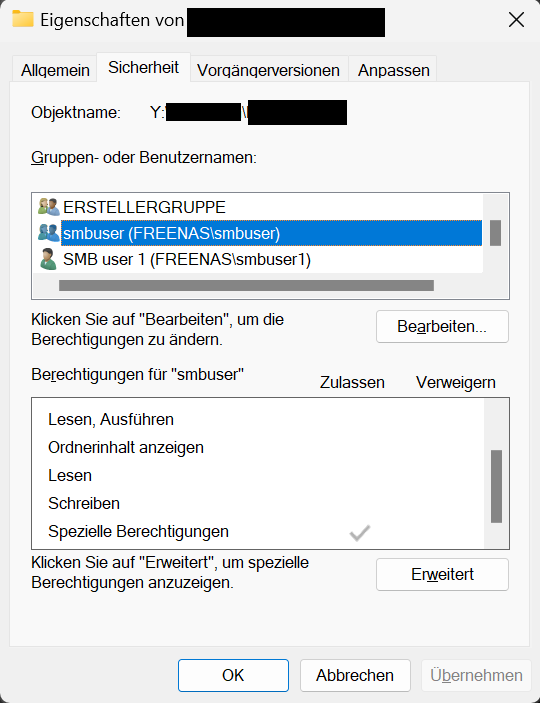
Task: Open the Bearbeiten permissions editor
Action: pyautogui.click(x=442, y=326)
